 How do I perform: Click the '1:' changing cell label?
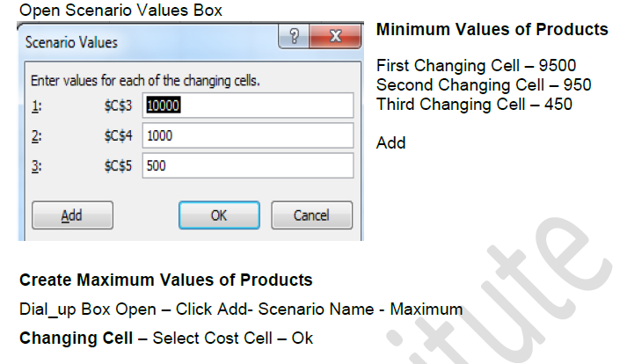click(36, 106)
